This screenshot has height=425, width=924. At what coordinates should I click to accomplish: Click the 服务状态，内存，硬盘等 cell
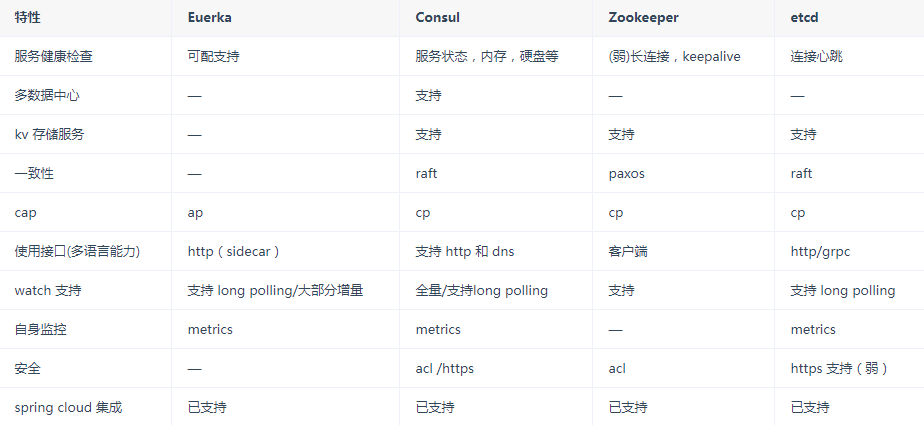(x=487, y=57)
